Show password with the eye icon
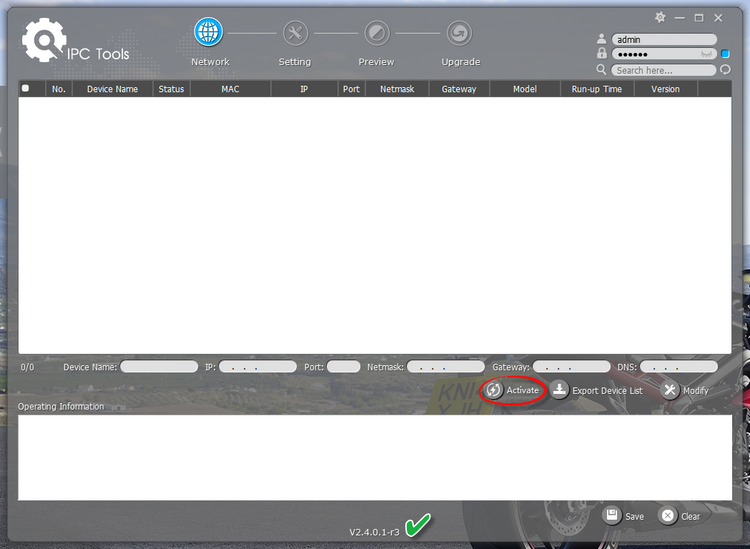The height and width of the screenshot is (549, 750). pos(707,54)
